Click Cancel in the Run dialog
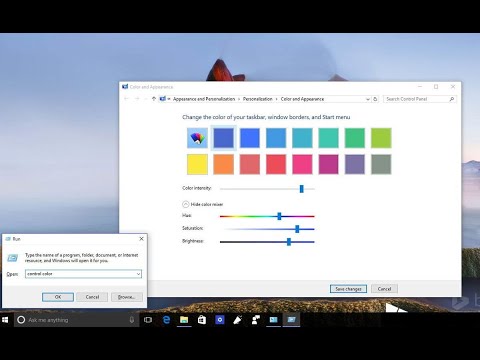The height and width of the screenshot is (360, 480). [x=92, y=297]
